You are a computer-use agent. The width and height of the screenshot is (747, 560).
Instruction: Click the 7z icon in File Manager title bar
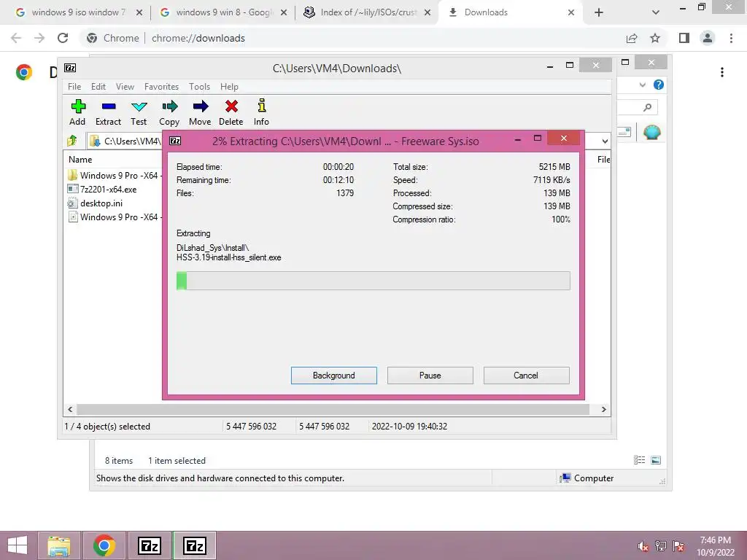tap(70, 68)
